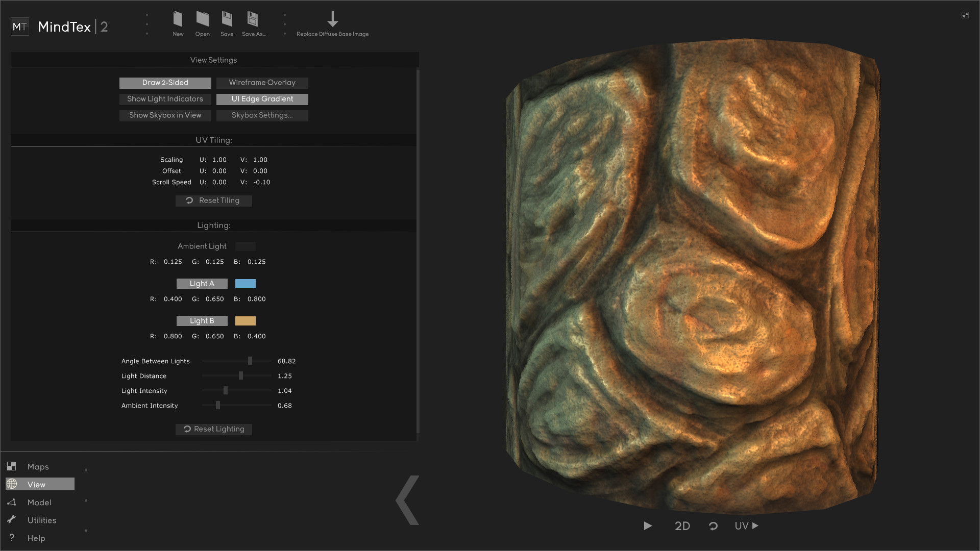Turn on Show Skybox in View
This screenshot has width=980, height=551.
[x=165, y=115]
